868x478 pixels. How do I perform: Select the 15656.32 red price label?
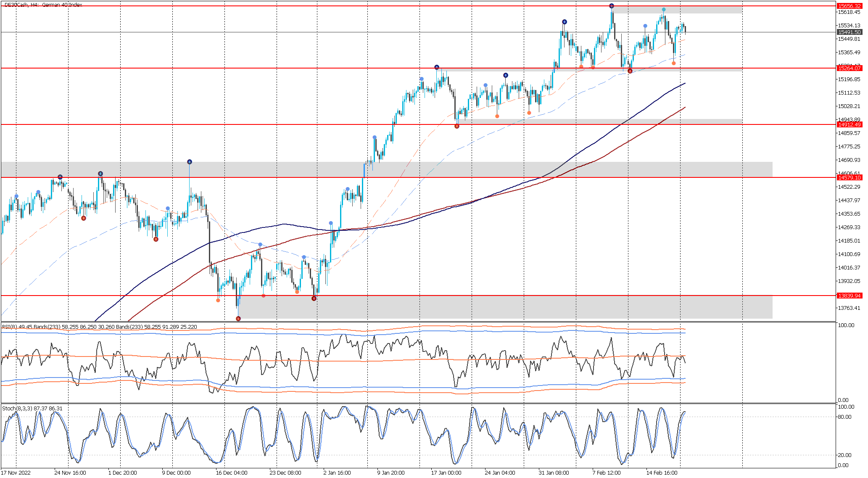[849, 6]
